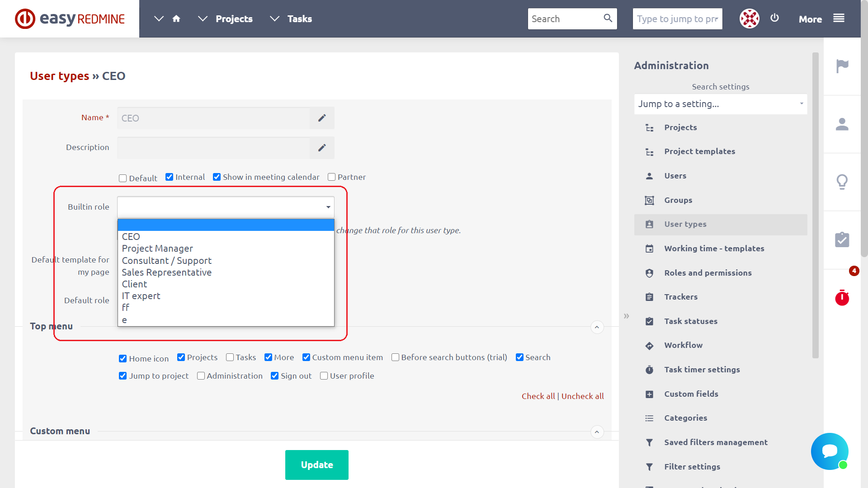The height and width of the screenshot is (488, 868).
Task: Click the search magnifier icon
Action: (x=608, y=18)
